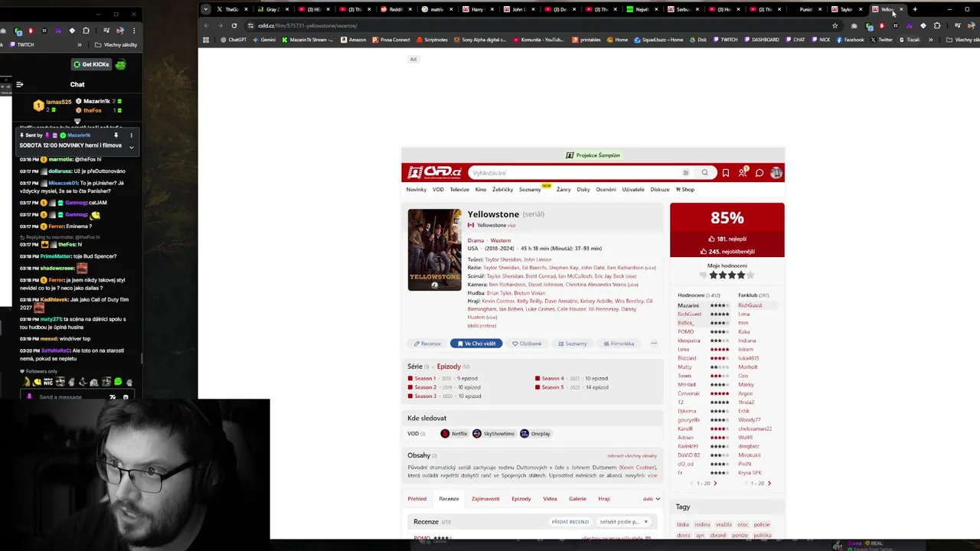This screenshot has height=551, width=980.
Task: Toggle the Ve Chci vidět button
Action: 476,344
